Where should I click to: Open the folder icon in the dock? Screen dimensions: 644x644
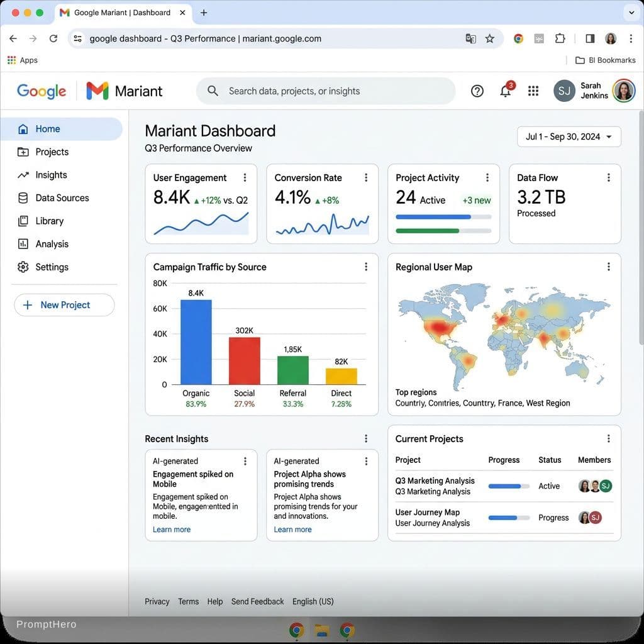coord(322,630)
